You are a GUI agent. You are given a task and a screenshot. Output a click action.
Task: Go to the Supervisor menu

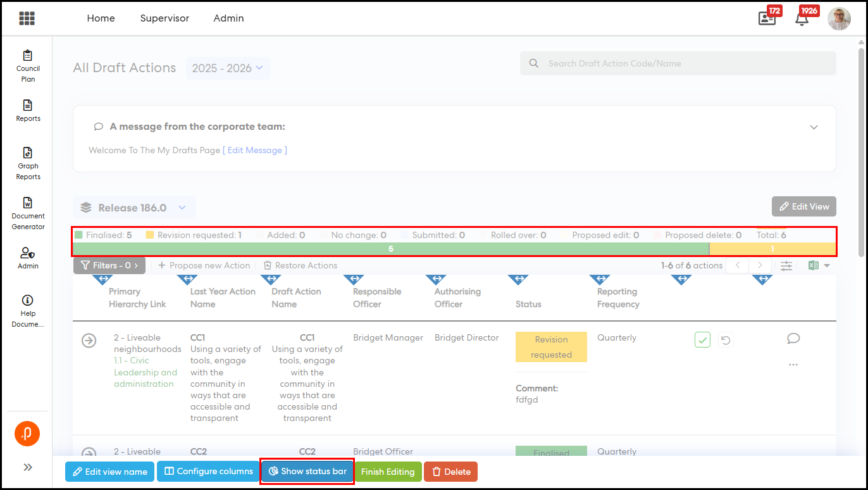pyautogui.click(x=164, y=18)
